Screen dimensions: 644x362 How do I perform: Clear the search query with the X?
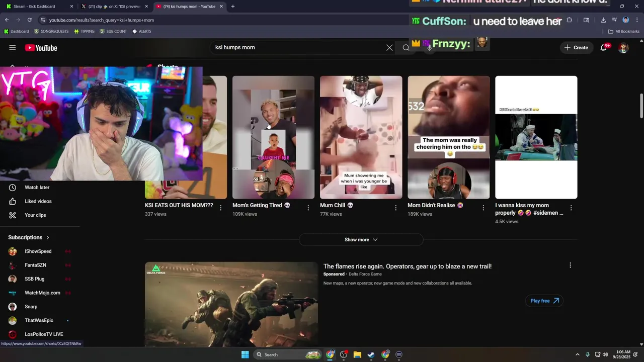point(389,48)
